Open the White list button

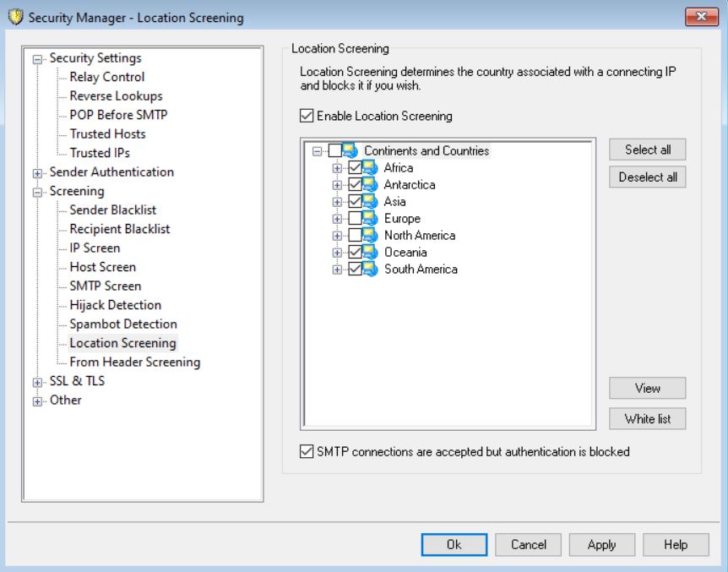(647, 419)
